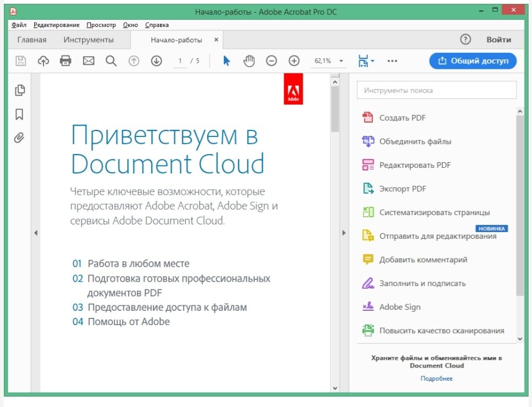This screenshot has width=532, height=407.
Task: Click the Объединить файлы tool icon
Action: tap(368, 141)
